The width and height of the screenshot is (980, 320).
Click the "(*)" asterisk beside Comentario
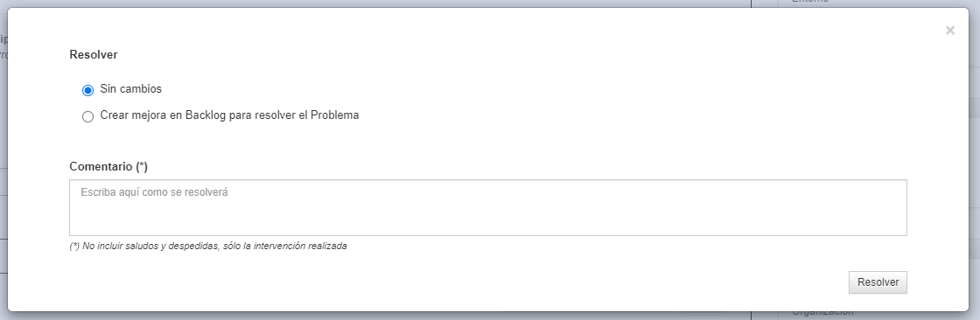[142, 167]
